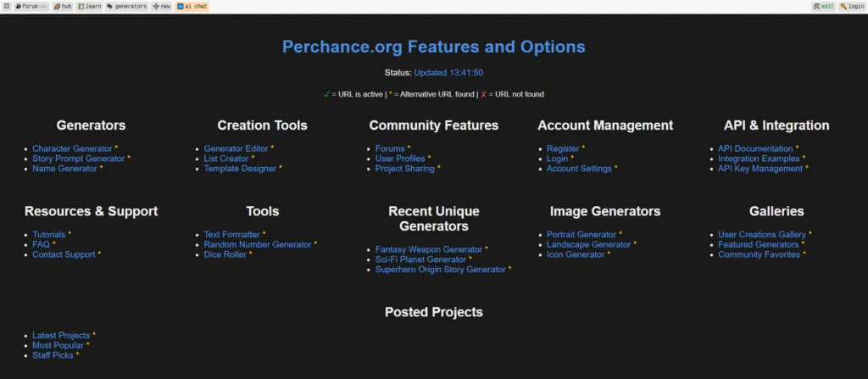Open the Integration Examples link
Viewport: 868px width, 379px height.
(x=759, y=159)
